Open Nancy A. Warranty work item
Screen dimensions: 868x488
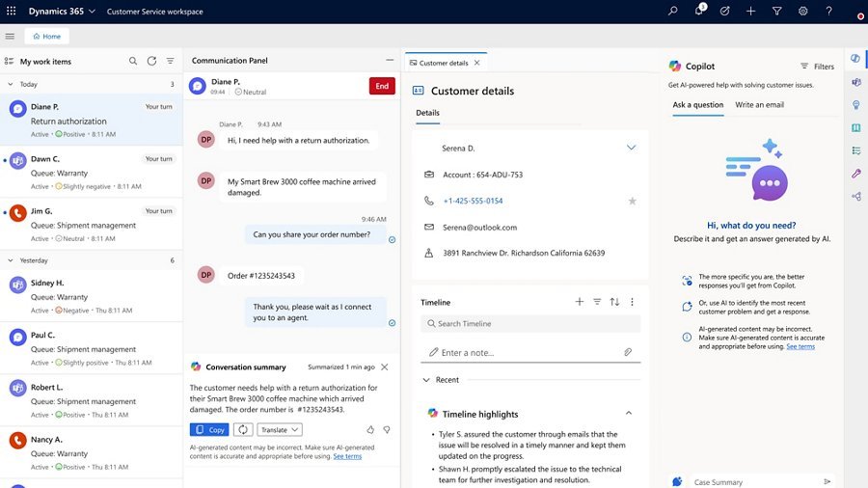92,452
